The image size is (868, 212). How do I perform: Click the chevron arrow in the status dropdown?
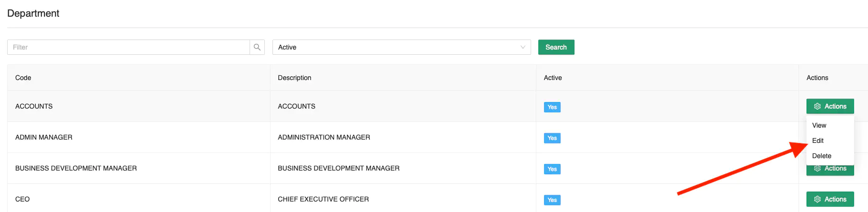tap(523, 47)
